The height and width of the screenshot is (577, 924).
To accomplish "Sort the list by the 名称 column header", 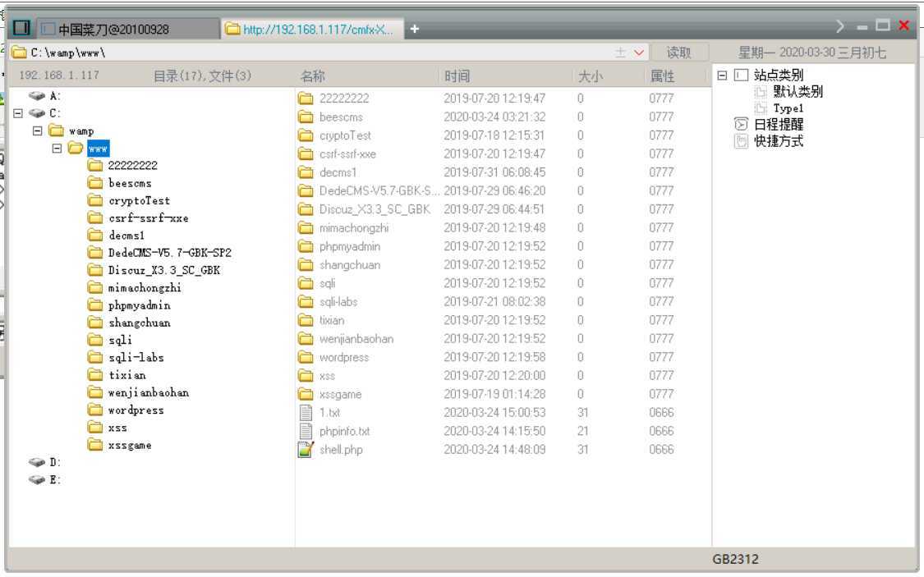I will [x=312, y=76].
